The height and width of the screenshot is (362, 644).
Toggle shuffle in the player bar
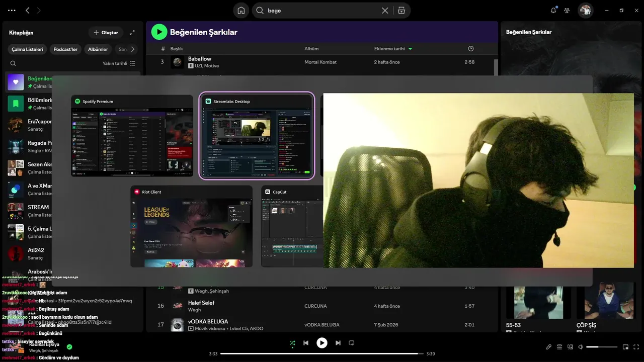(292, 343)
